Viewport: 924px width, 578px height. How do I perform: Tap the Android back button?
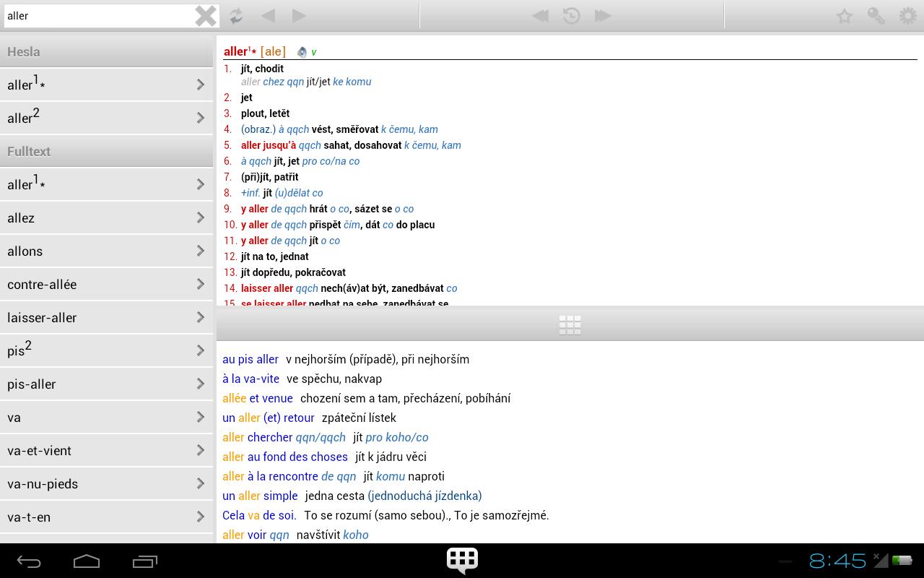29,561
